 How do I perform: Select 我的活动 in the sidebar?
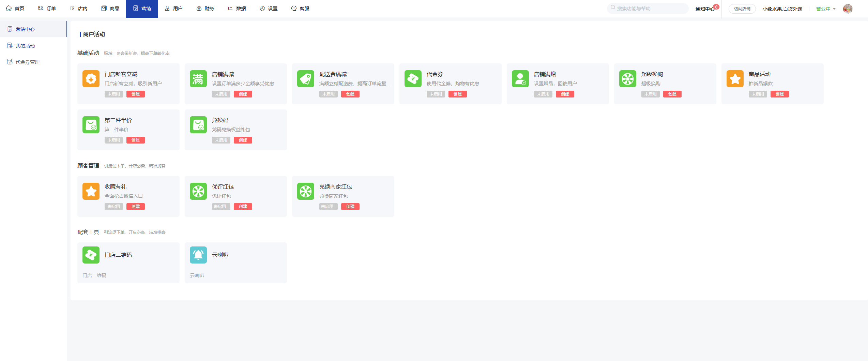25,46
